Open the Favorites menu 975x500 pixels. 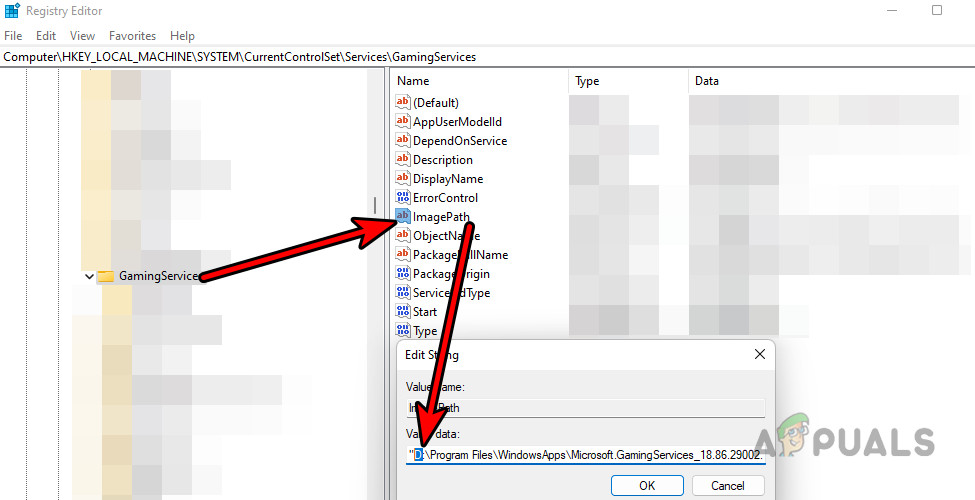[x=132, y=36]
